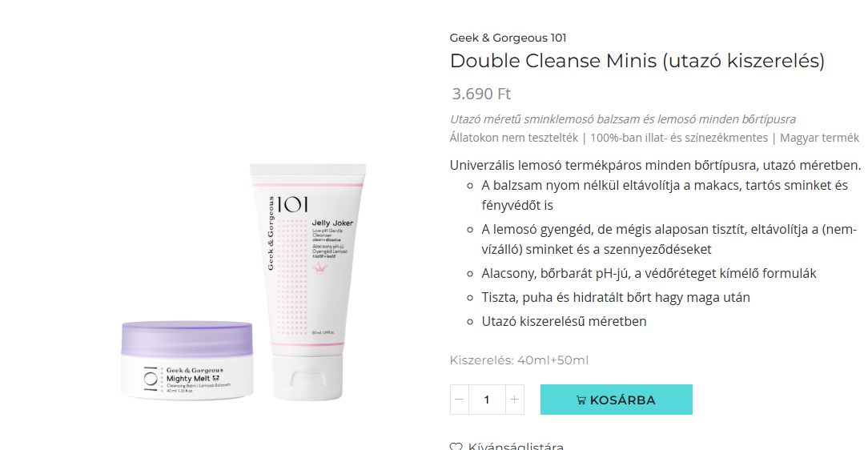Select the Magyar termék label
The image size is (868, 450).
pos(819,137)
